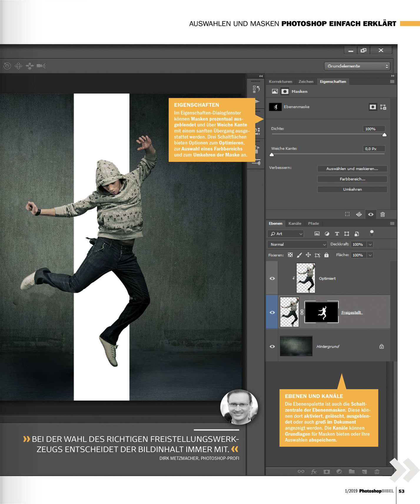Click the 3D slide object icon
The image size is (420, 504).
(x=30, y=66)
